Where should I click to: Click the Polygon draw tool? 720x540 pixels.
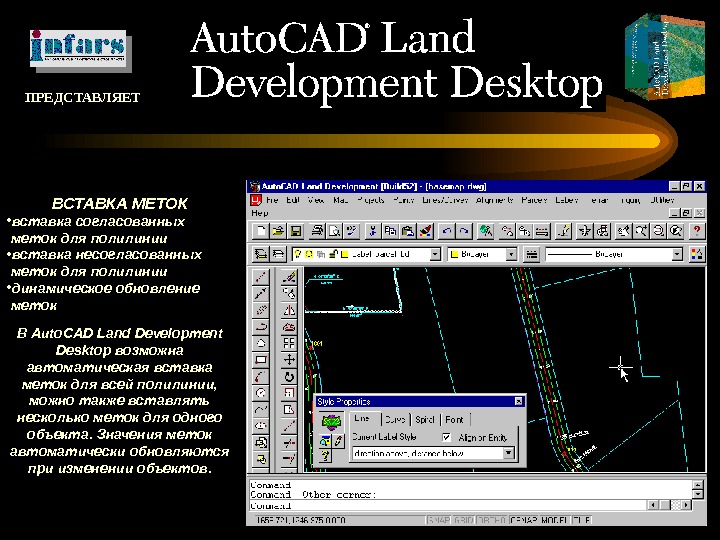261,343
